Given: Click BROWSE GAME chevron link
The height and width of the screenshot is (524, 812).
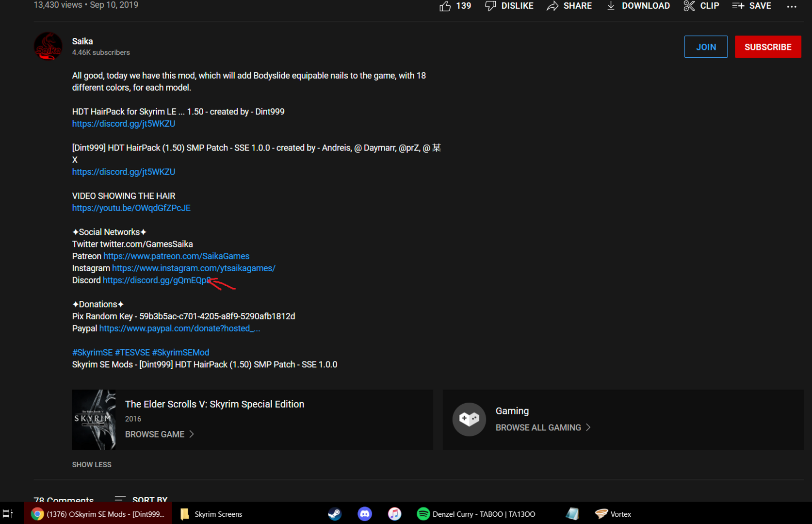Looking at the screenshot, I should (160, 434).
